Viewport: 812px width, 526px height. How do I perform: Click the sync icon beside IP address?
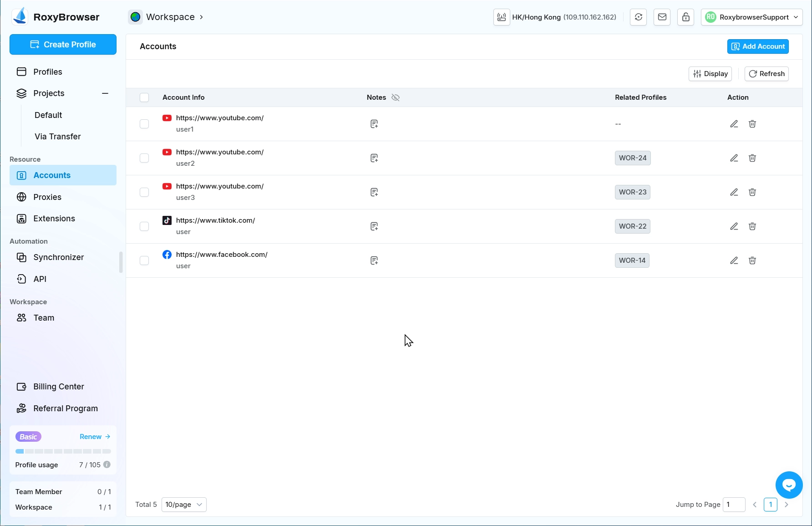[638, 17]
